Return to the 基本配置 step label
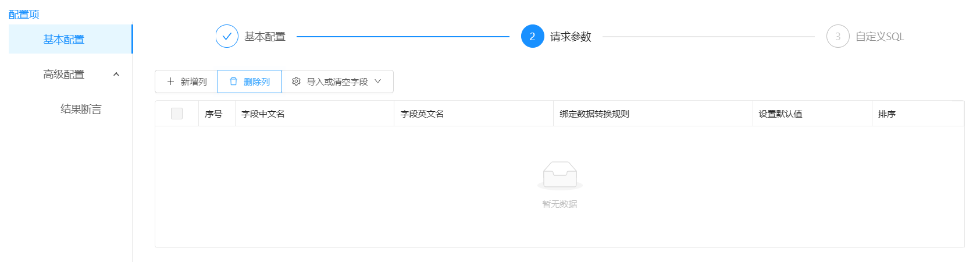This screenshot has width=980, height=262. click(x=265, y=37)
